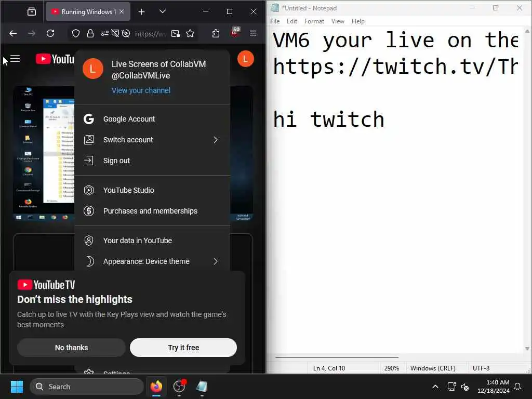Click the picture-in-picture icon in address bar
This screenshot has width=532, height=399.
tap(176, 33)
